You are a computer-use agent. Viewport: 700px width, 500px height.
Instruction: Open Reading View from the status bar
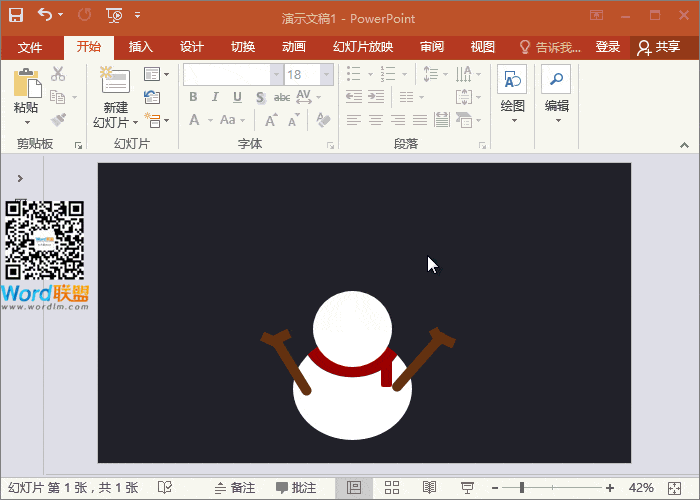pos(429,487)
